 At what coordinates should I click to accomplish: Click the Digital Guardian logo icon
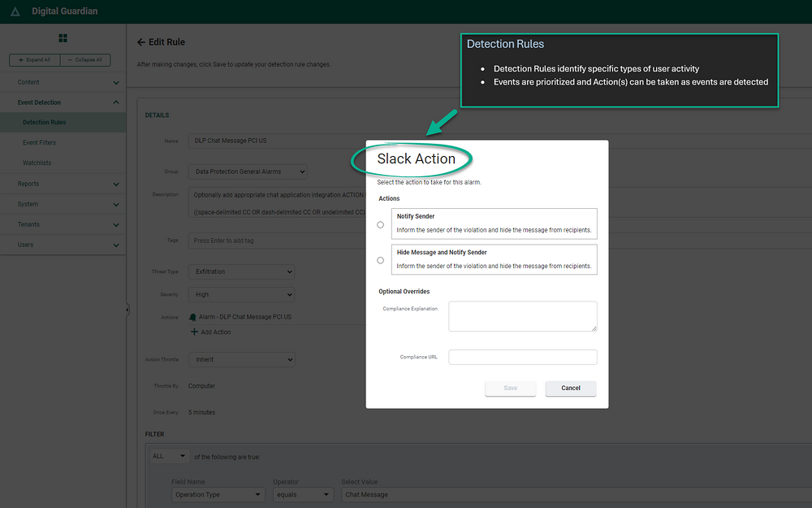[x=15, y=11]
